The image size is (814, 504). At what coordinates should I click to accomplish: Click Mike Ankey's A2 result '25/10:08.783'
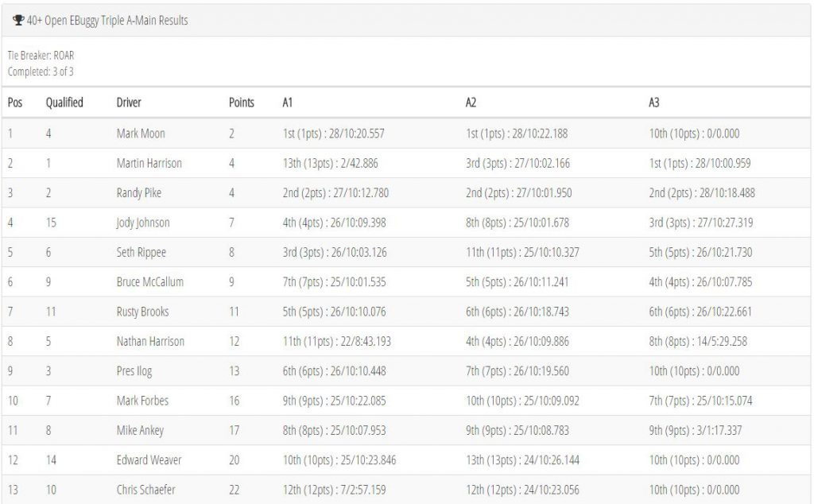541,430
